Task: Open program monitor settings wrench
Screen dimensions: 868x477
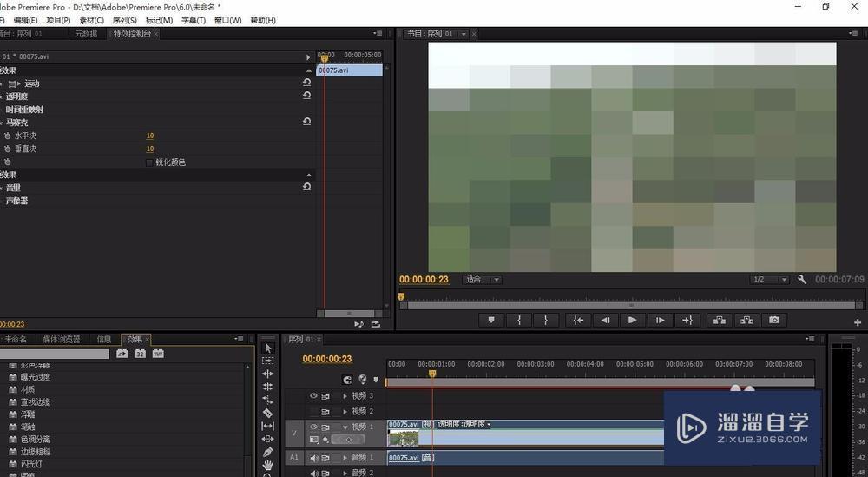Action: pyautogui.click(x=802, y=280)
